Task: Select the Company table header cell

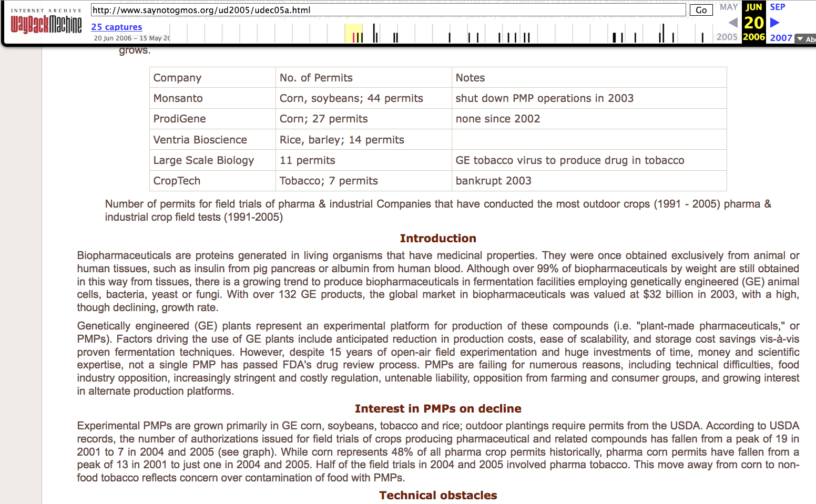Action: pos(212,77)
